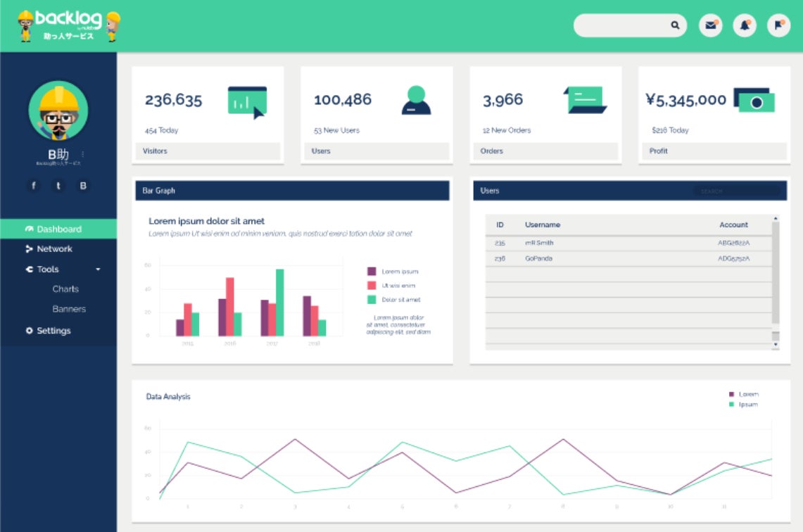This screenshot has width=803, height=532.
Task: Open the Banners submenu item
Action: tap(69, 309)
